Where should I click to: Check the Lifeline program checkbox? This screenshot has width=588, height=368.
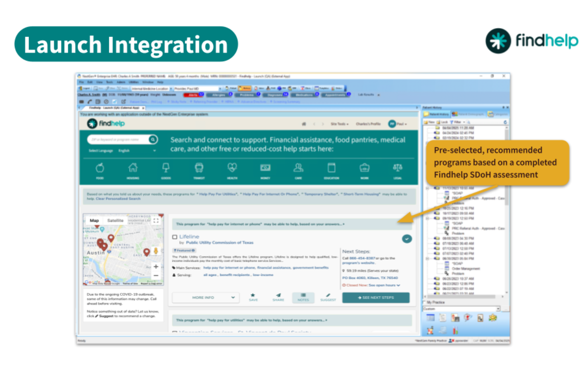click(175, 237)
